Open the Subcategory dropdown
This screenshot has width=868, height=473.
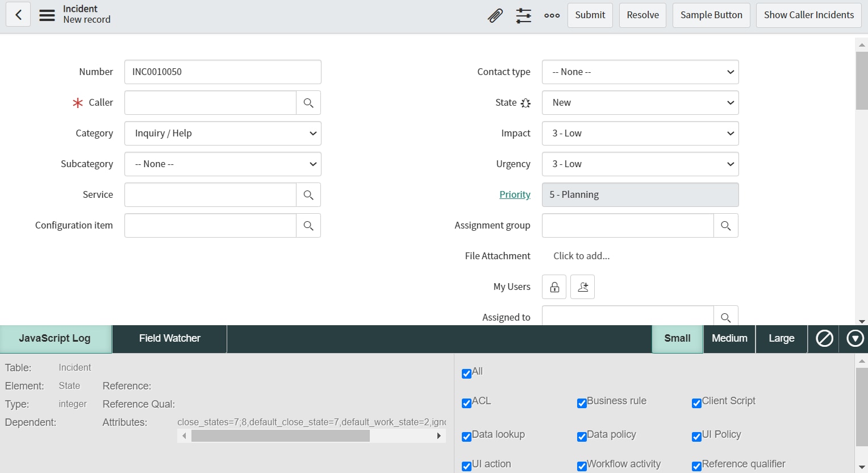click(223, 164)
